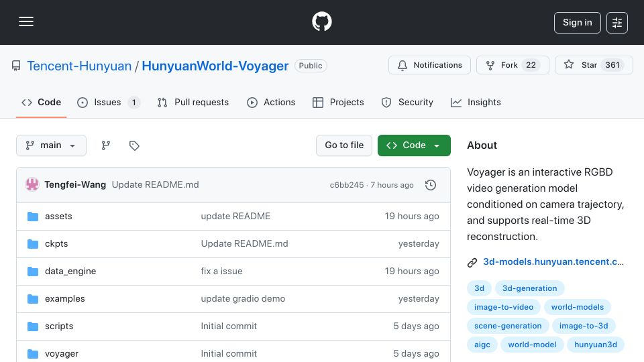View the 22 forks count
644x362 pixels.
tap(531, 65)
